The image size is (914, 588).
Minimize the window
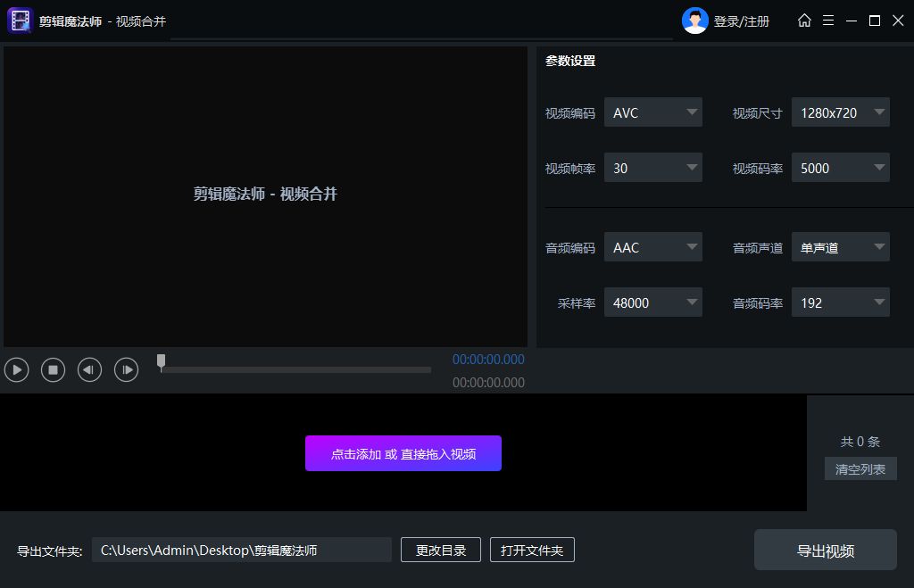pos(852,21)
